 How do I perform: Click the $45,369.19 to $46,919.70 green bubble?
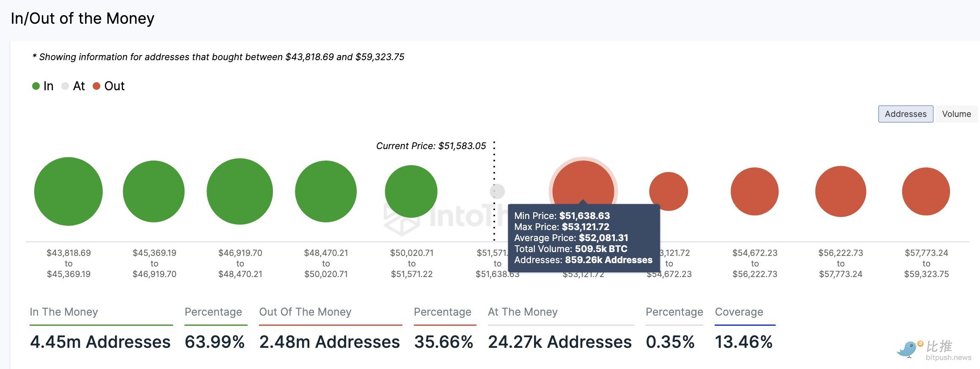pyautogui.click(x=154, y=191)
